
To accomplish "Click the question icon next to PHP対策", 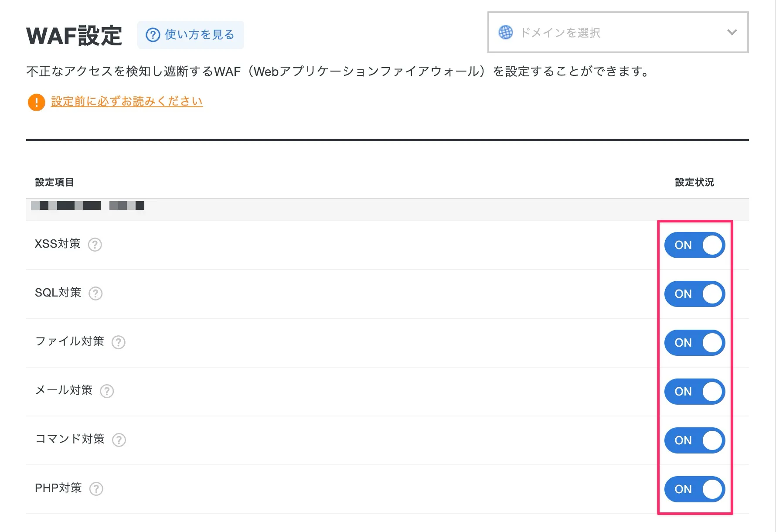I will (96, 489).
